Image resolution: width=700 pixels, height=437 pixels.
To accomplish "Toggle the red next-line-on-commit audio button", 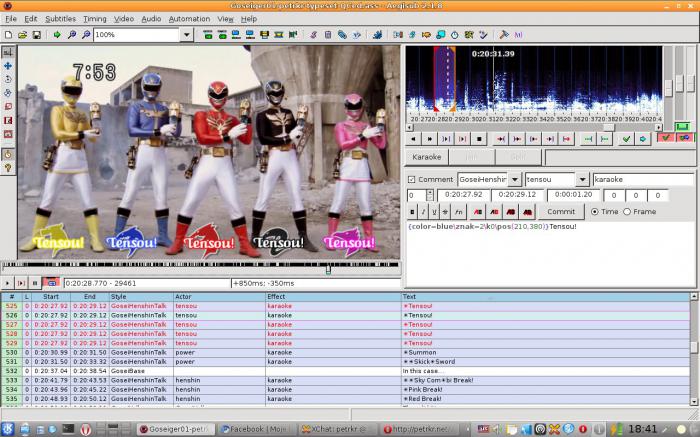I will point(684,138).
